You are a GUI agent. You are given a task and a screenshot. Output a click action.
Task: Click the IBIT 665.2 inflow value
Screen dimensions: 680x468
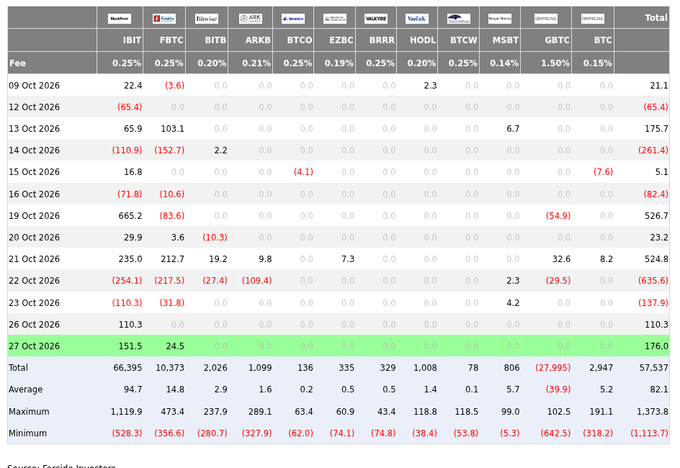coord(130,216)
